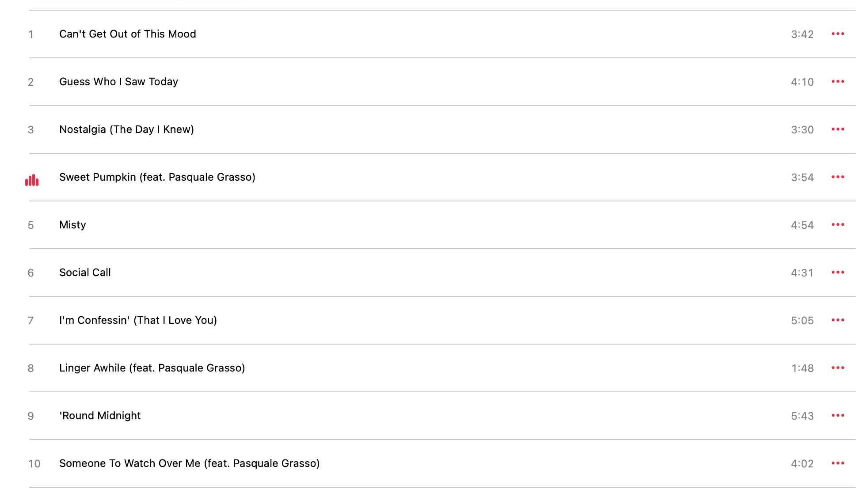868x493 pixels.
Task: Select Linger Awhile (feat. Pasquale Grasso) title
Action: [152, 368]
